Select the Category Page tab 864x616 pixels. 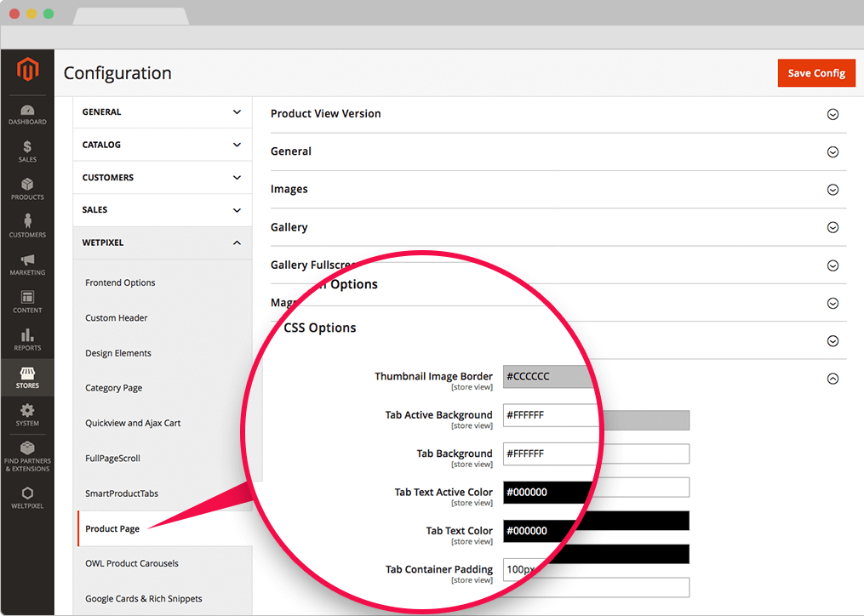(113, 388)
